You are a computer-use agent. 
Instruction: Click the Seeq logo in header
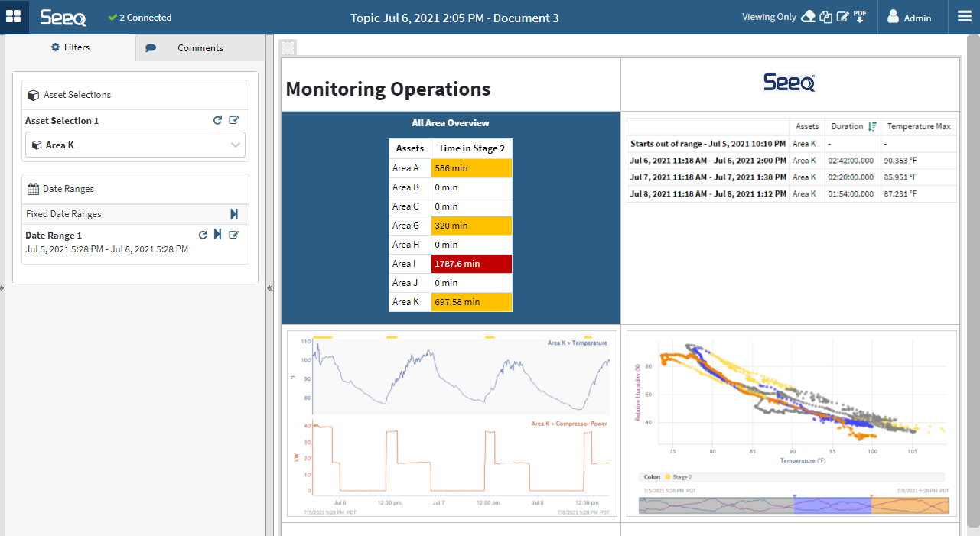(x=63, y=17)
